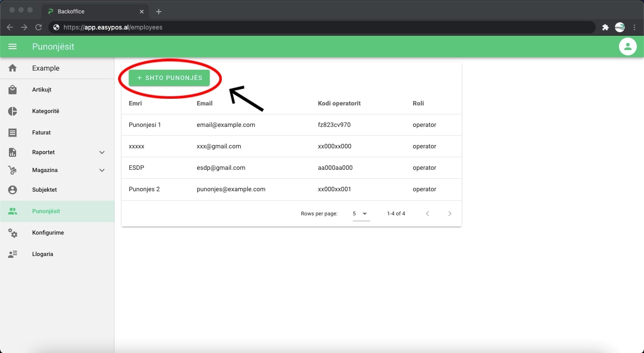Viewport: 644px width, 353px height.
Task: Click the Kodi operatorit column header
Action: tap(339, 103)
